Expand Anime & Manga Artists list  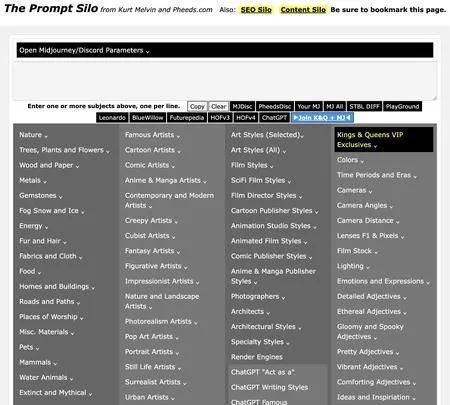point(166,180)
